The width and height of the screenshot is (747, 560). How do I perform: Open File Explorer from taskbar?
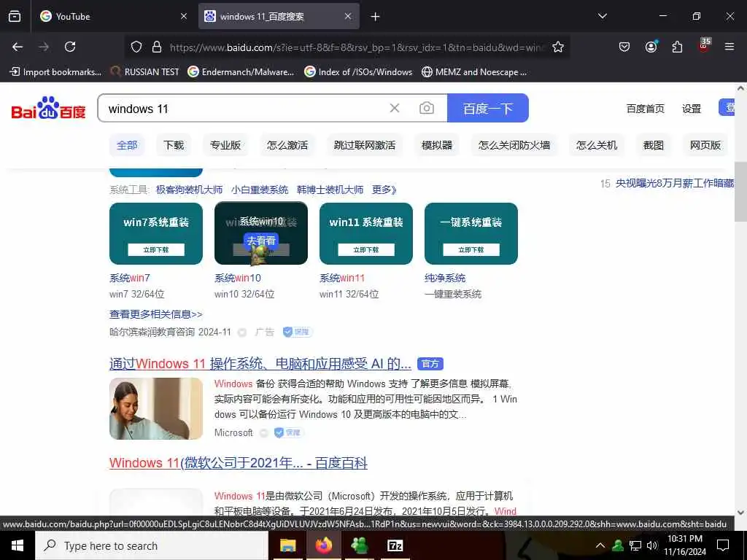click(287, 545)
